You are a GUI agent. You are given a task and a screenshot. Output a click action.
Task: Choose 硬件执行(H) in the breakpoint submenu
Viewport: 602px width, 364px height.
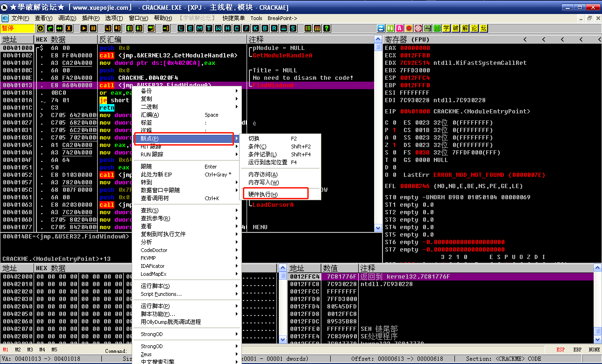280,195
